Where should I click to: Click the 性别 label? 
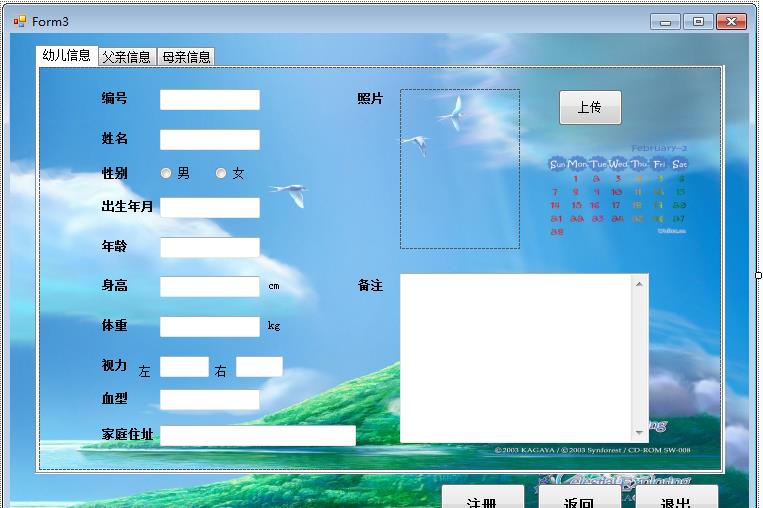click(114, 173)
